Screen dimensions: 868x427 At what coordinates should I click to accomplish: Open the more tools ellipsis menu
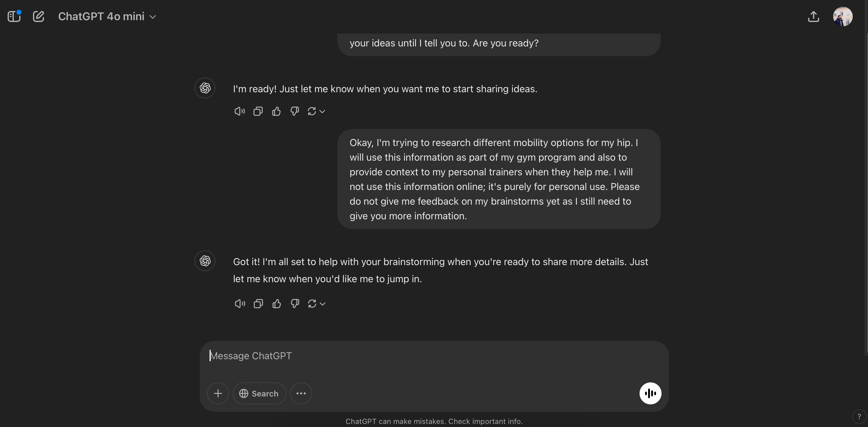(301, 393)
